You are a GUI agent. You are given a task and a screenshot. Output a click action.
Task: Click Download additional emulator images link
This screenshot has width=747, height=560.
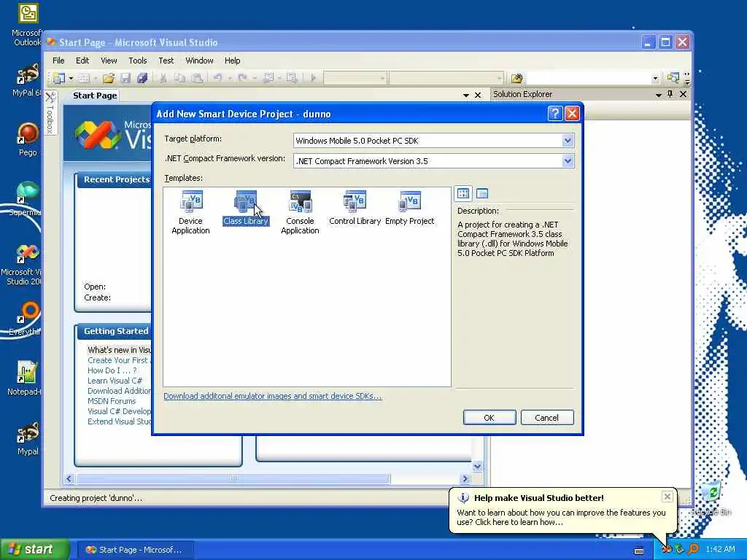[273, 396]
